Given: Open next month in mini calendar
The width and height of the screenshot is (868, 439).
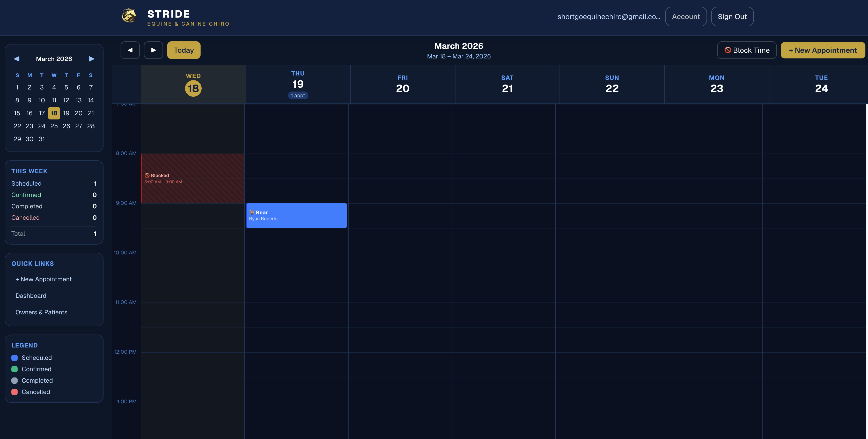Looking at the screenshot, I should pos(91,59).
